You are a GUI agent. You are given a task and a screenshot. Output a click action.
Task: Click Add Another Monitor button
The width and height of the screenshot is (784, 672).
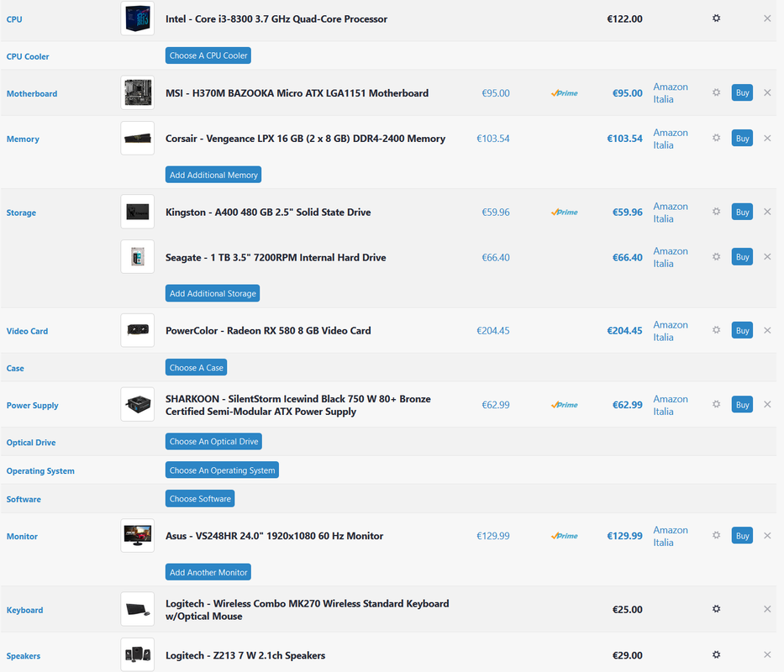(x=208, y=572)
